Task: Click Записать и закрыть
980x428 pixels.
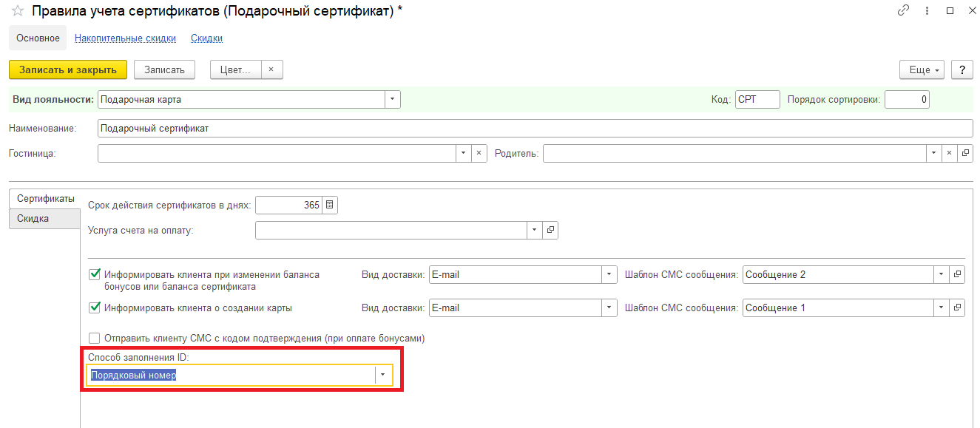Action: [x=68, y=69]
